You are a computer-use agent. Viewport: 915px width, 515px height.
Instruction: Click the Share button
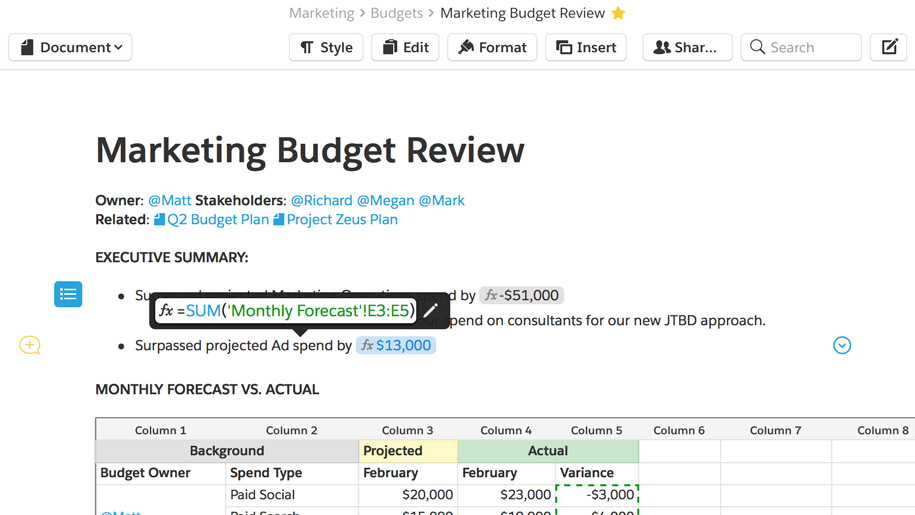(687, 47)
